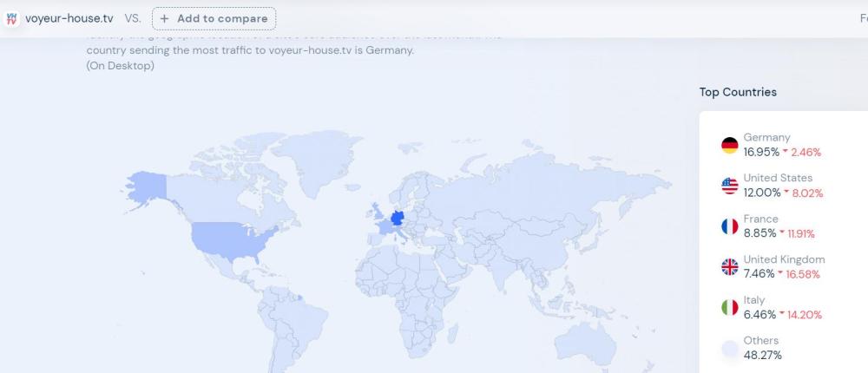Open the Germany country name in Top Countries
868x373 pixels.
(766, 137)
